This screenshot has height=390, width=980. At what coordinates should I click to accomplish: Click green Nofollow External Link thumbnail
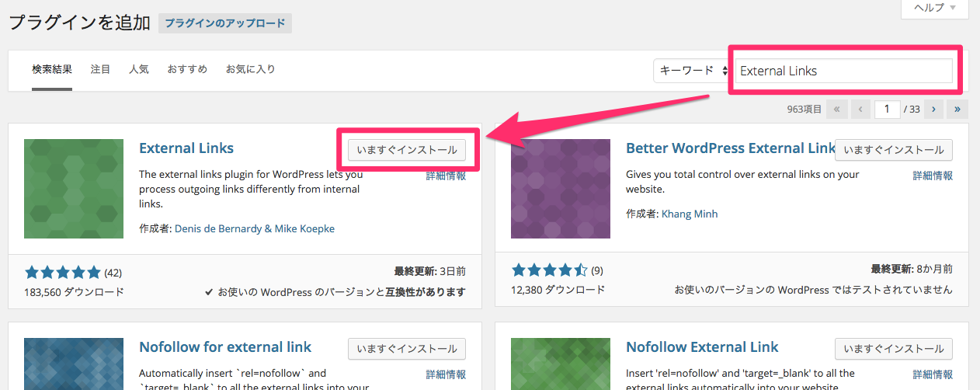click(x=561, y=364)
